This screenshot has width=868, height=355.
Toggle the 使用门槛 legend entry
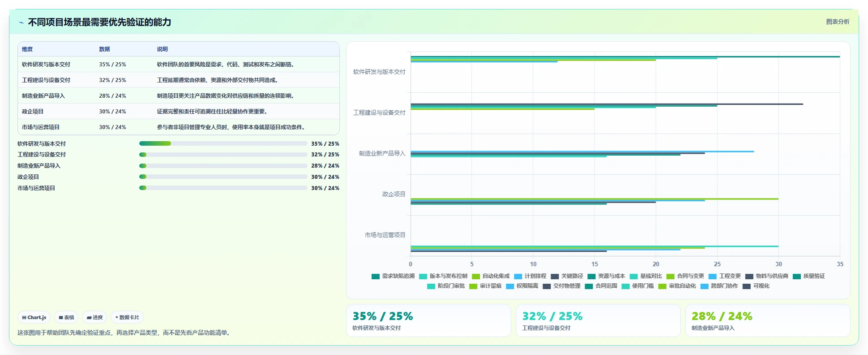pos(637,286)
